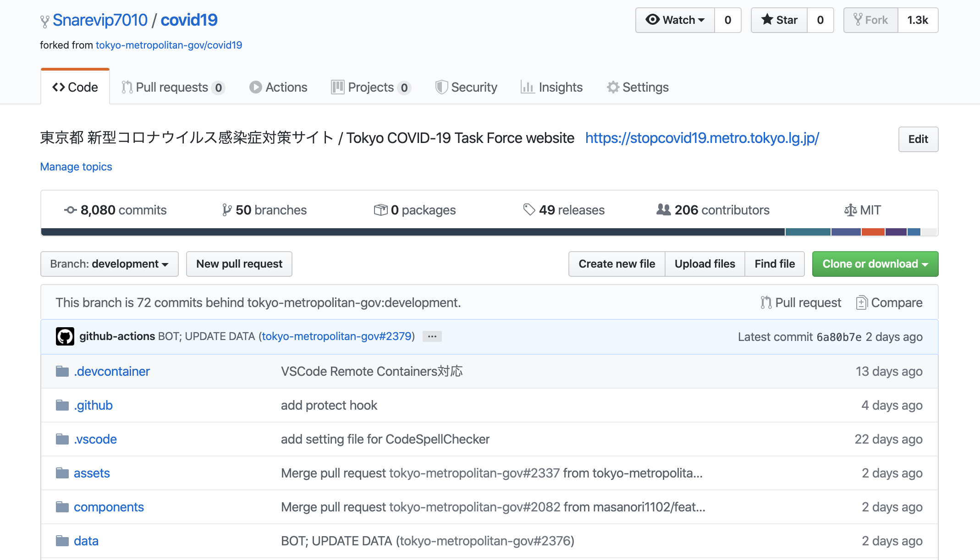Click the MIT license scale icon

(850, 210)
